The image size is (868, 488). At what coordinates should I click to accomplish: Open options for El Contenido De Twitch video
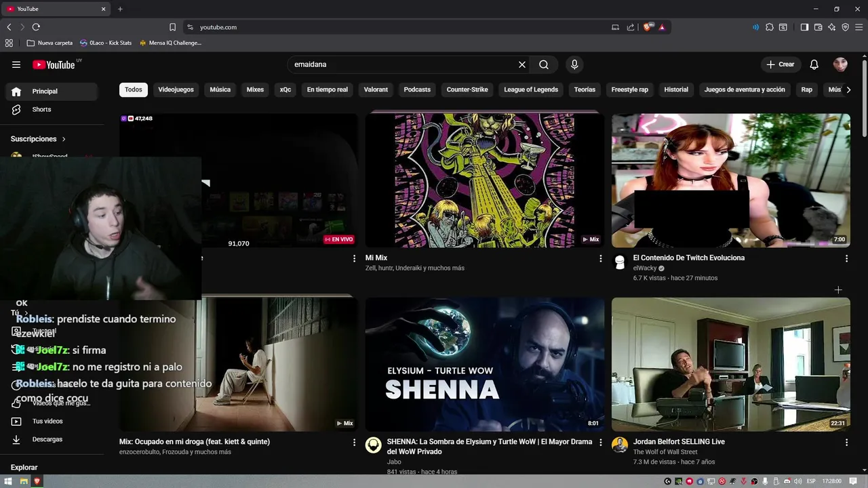click(x=846, y=258)
